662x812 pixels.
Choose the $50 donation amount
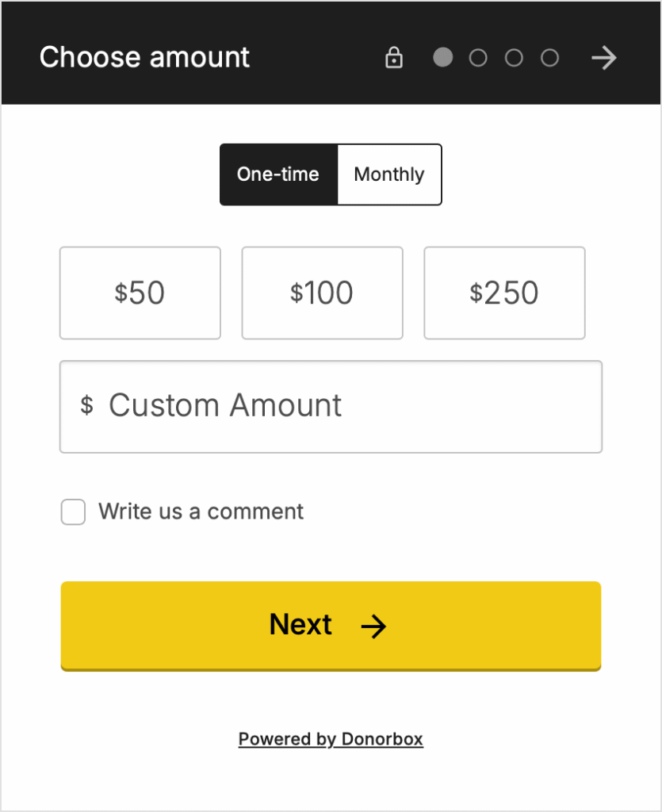pyautogui.click(x=140, y=293)
